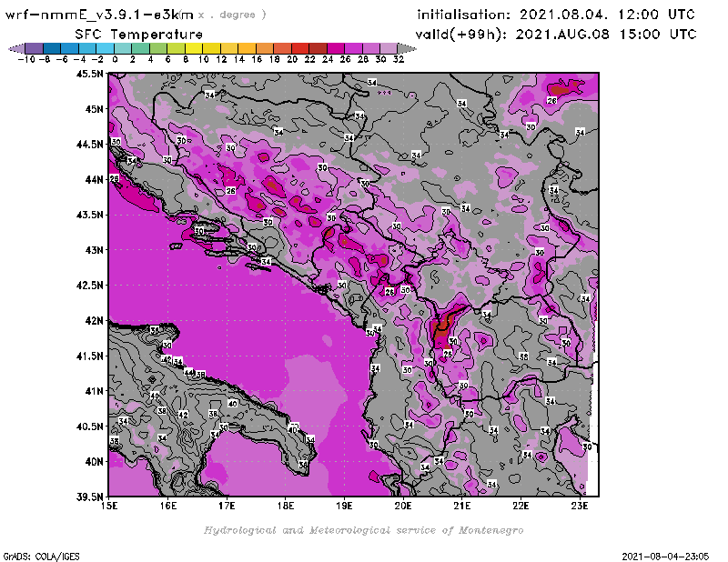Viewport: 728px width, 562px height.
Task: Click the 41.5N latitude label
Action: 89,356
